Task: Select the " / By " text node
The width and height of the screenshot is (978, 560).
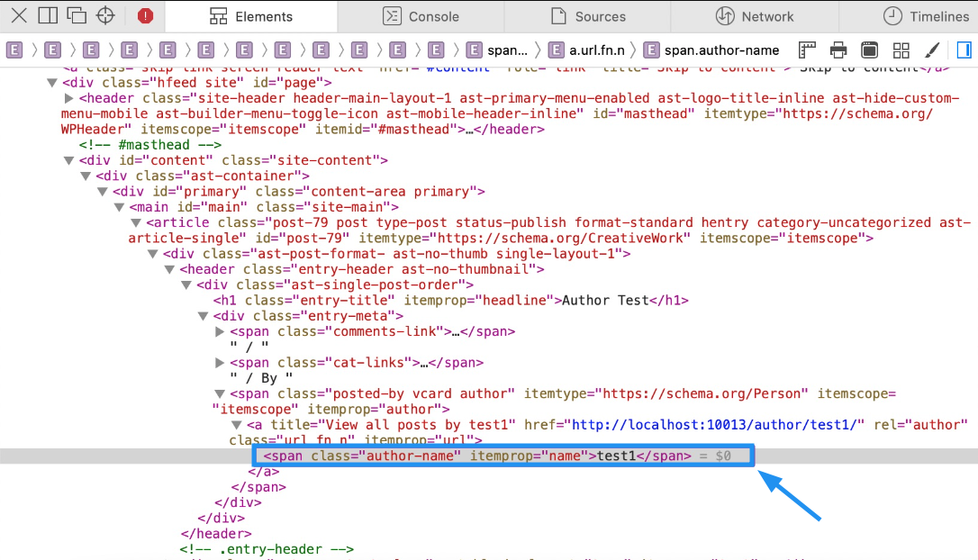Action: 261,378
